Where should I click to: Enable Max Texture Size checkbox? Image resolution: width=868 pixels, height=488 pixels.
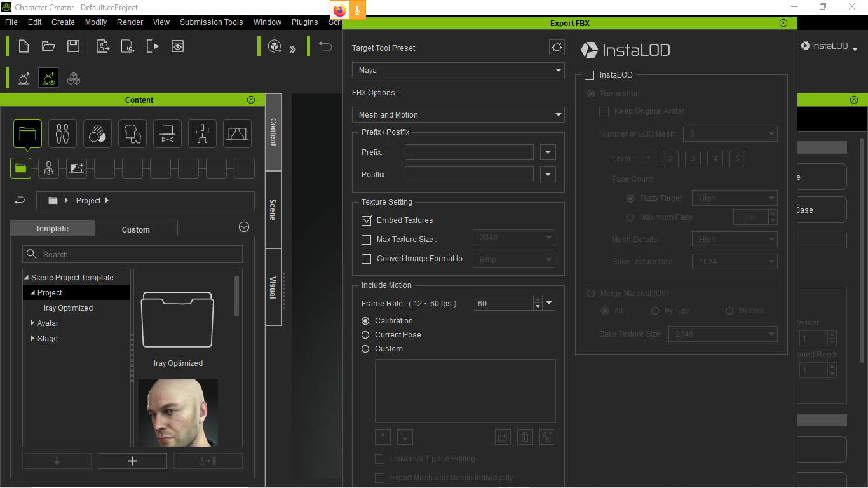pos(366,240)
